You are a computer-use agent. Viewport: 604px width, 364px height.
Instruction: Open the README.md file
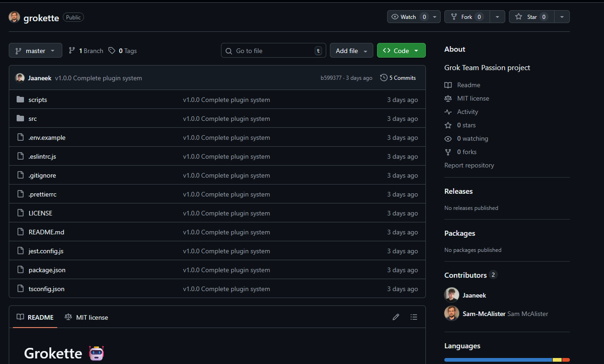click(x=46, y=232)
